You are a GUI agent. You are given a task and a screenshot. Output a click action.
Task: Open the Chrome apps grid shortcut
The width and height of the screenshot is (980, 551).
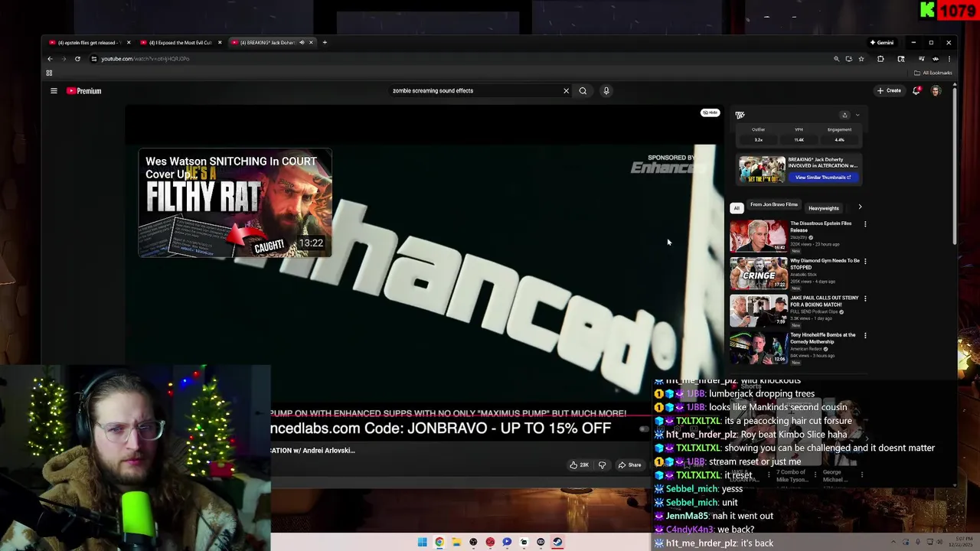[49, 73]
